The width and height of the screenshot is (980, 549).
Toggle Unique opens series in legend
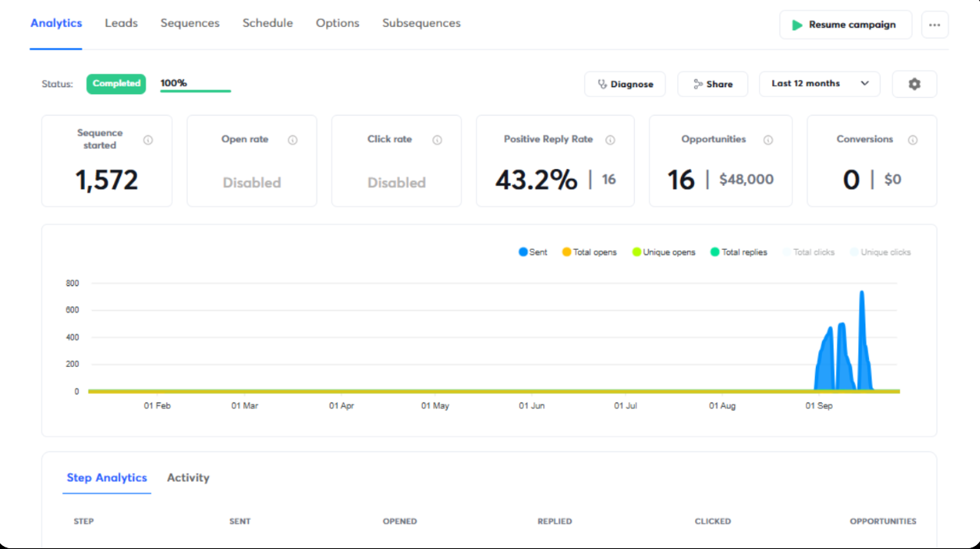[x=663, y=252]
